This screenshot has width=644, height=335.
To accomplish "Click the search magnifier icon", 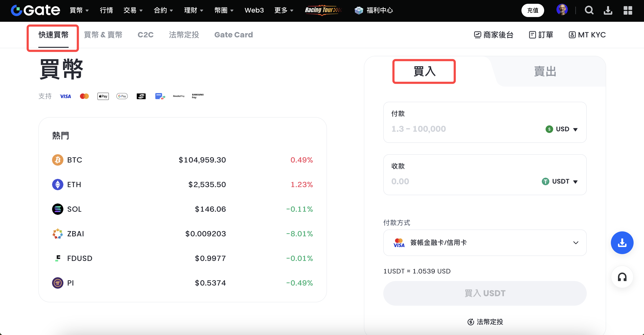I will coord(589,10).
